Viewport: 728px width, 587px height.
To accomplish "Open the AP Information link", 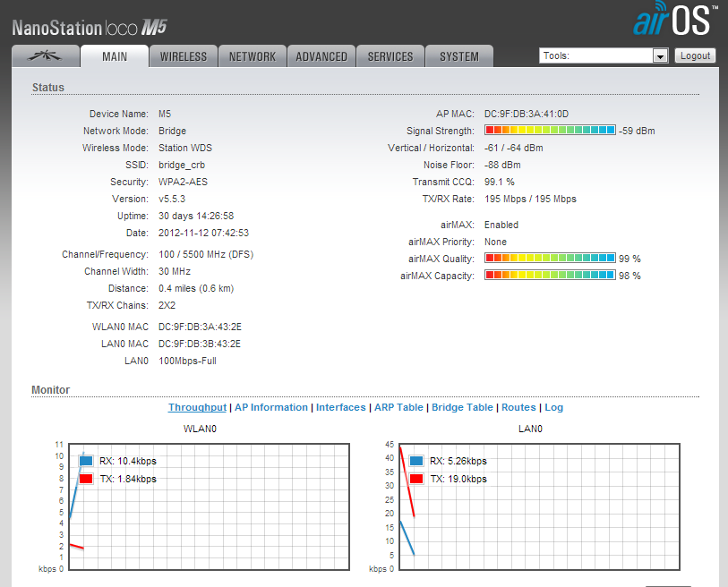I will point(270,407).
